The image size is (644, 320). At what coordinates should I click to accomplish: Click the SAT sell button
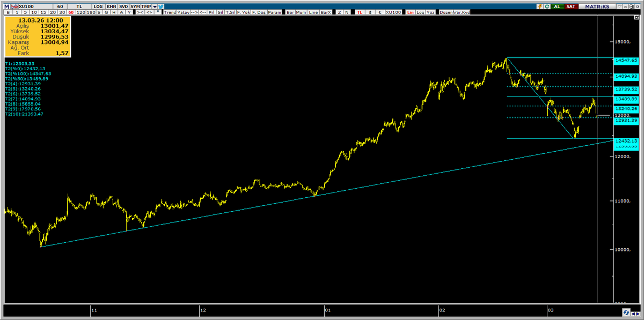pos(571,6)
